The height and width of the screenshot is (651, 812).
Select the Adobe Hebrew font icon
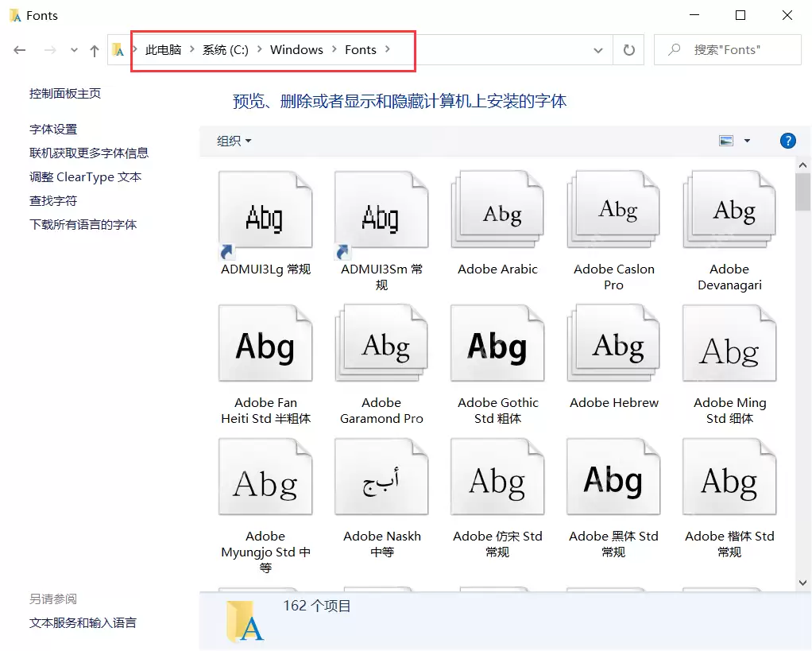(x=613, y=344)
